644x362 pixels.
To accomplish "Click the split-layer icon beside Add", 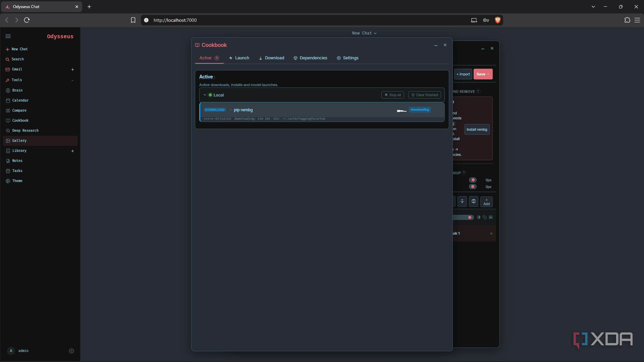I will 462,201.
